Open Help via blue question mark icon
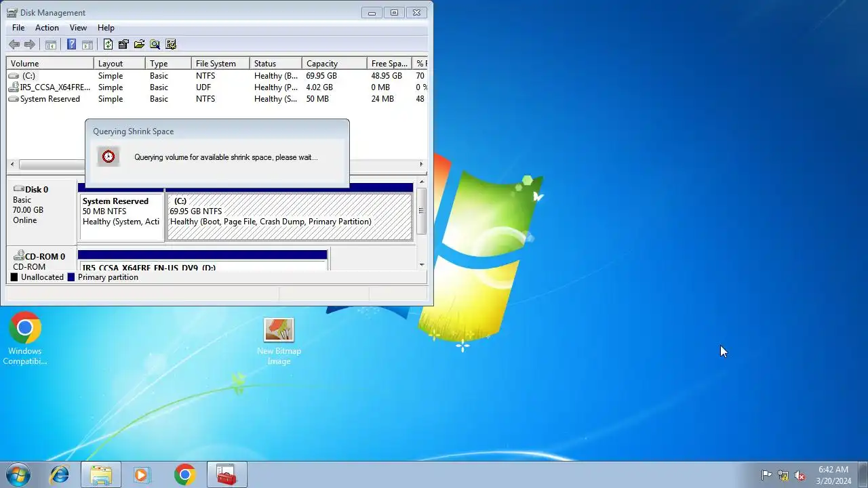 (x=71, y=45)
